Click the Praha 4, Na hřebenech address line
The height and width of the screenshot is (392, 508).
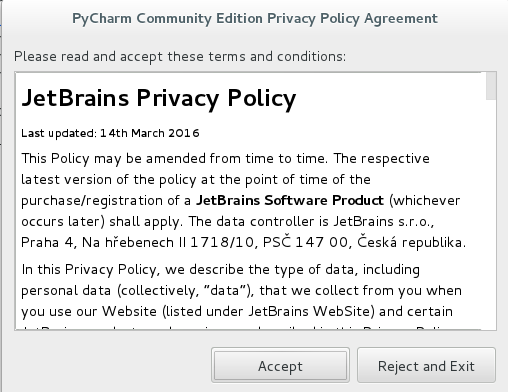243,242
